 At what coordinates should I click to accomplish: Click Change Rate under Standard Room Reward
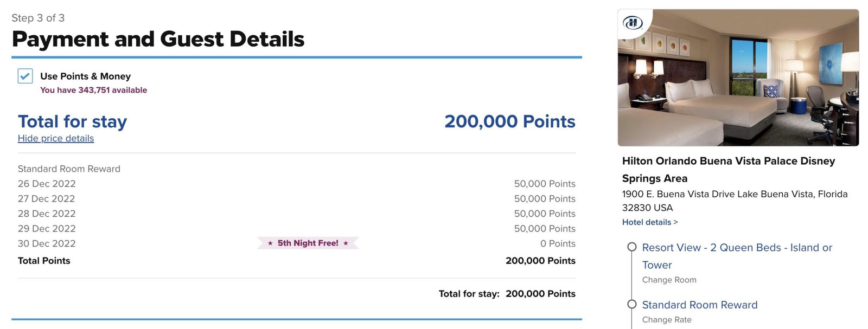(666, 320)
